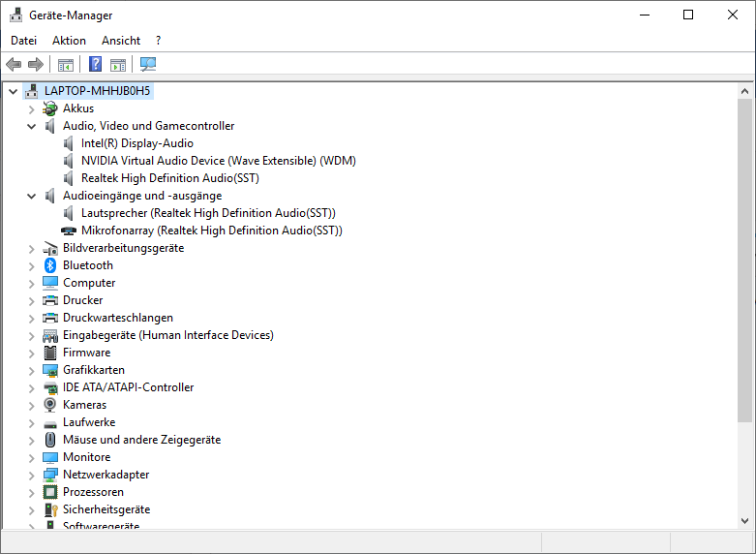Click the Sicherheitsgeräte key icon
The height and width of the screenshot is (554, 756).
point(51,509)
